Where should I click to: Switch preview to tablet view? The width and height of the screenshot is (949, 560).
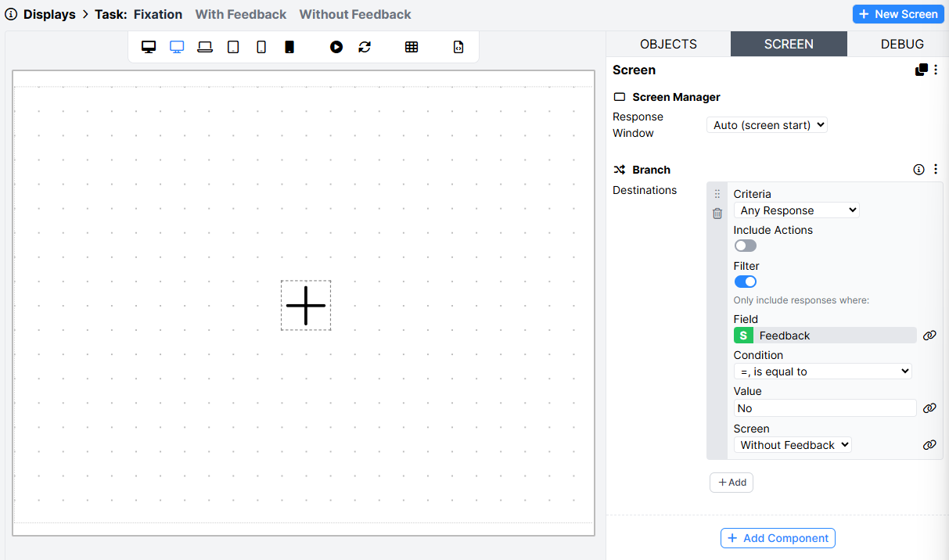click(232, 46)
